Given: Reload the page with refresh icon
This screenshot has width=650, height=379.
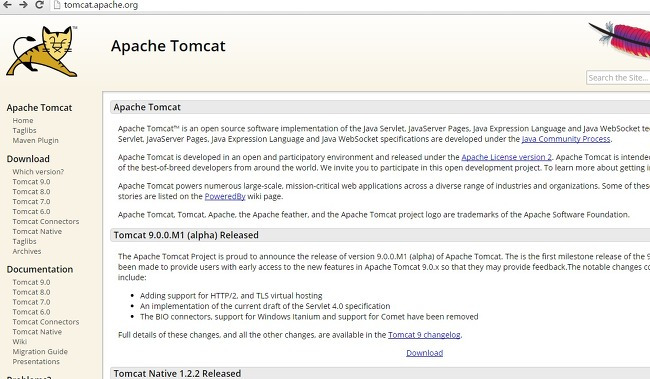Looking at the screenshot, I should coord(39,5).
